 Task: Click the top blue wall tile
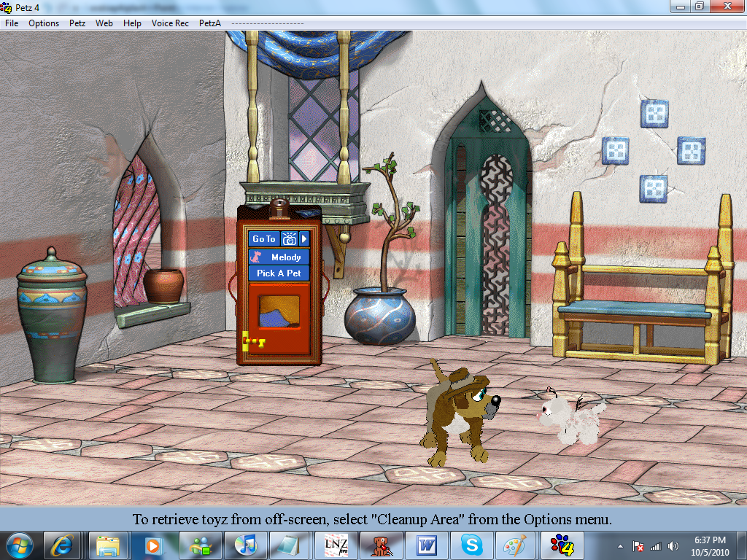pyautogui.click(x=654, y=114)
